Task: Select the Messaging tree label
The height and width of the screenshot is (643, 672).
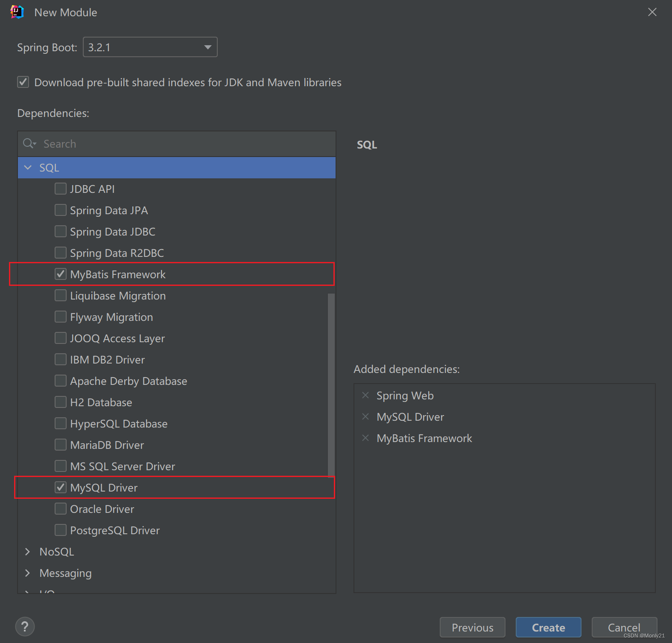Action: tap(65, 573)
